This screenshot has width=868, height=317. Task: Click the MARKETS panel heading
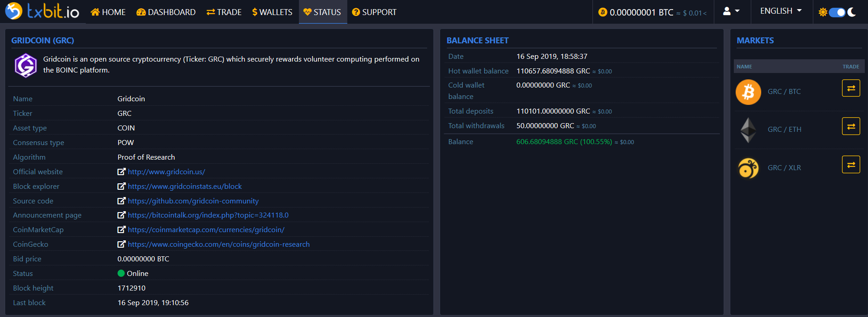click(755, 41)
